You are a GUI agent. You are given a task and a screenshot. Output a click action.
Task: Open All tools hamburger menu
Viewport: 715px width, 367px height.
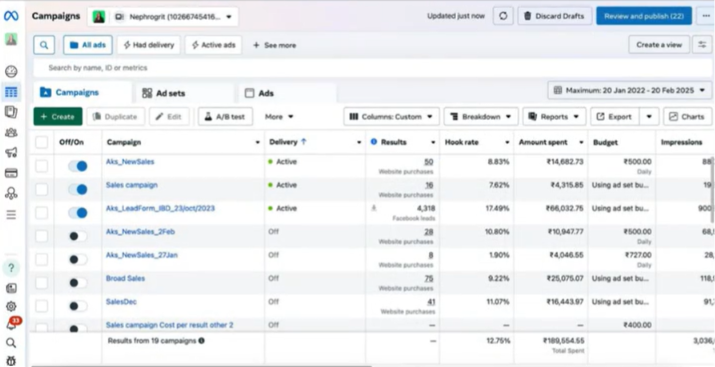[x=11, y=214]
